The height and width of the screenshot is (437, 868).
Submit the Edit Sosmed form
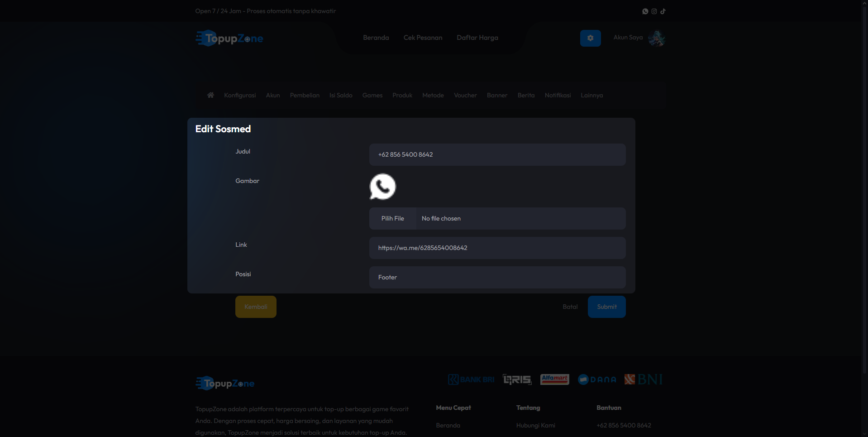tap(607, 307)
